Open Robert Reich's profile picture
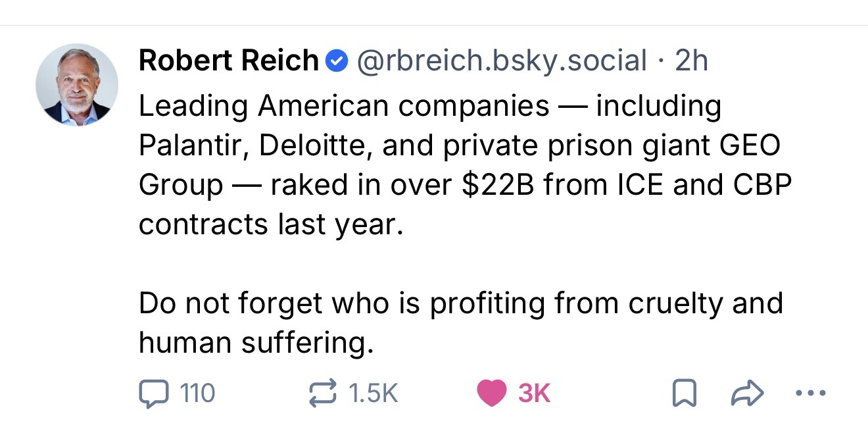 tap(77, 85)
